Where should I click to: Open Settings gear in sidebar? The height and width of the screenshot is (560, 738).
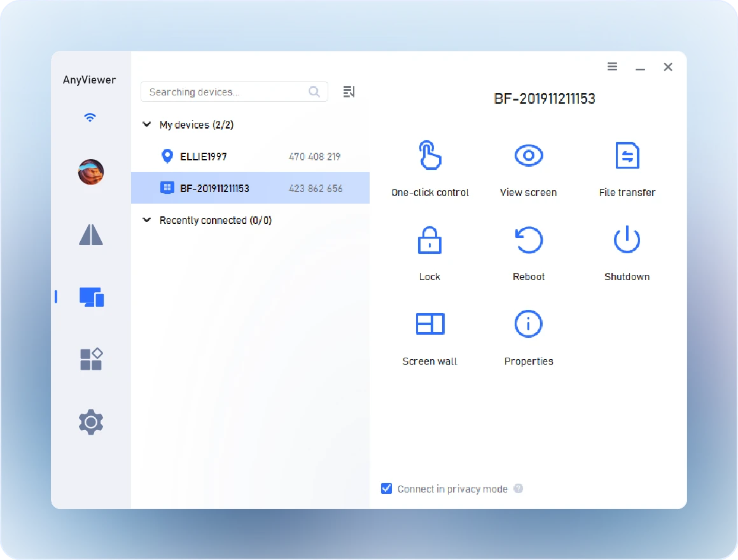91,422
